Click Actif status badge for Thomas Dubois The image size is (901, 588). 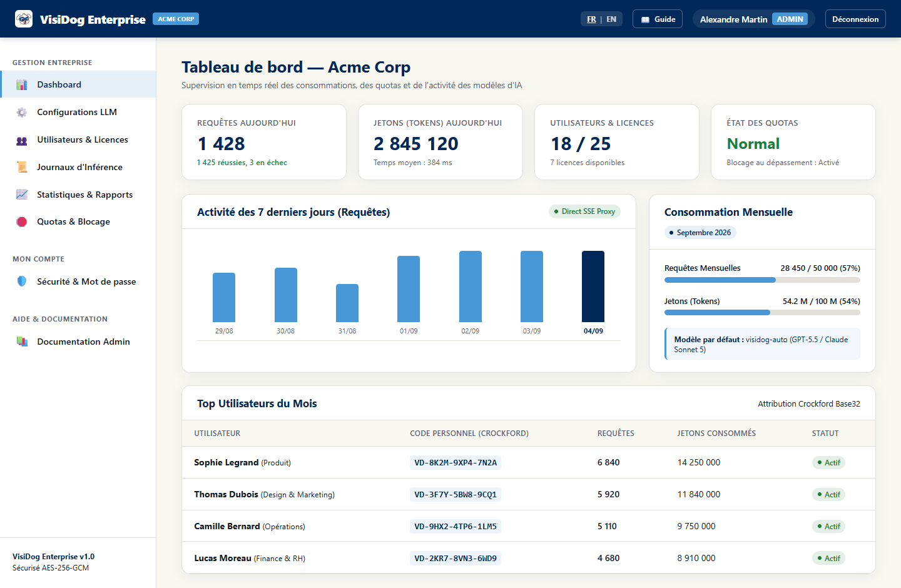828,495
